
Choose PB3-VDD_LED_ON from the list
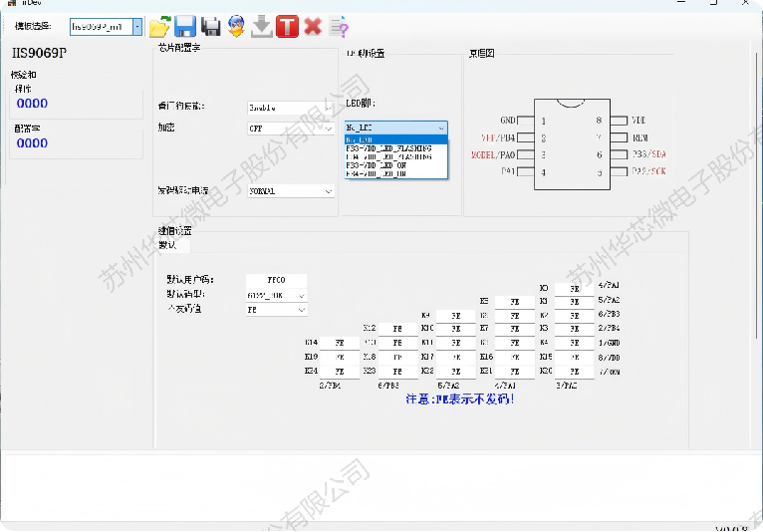(x=395, y=165)
